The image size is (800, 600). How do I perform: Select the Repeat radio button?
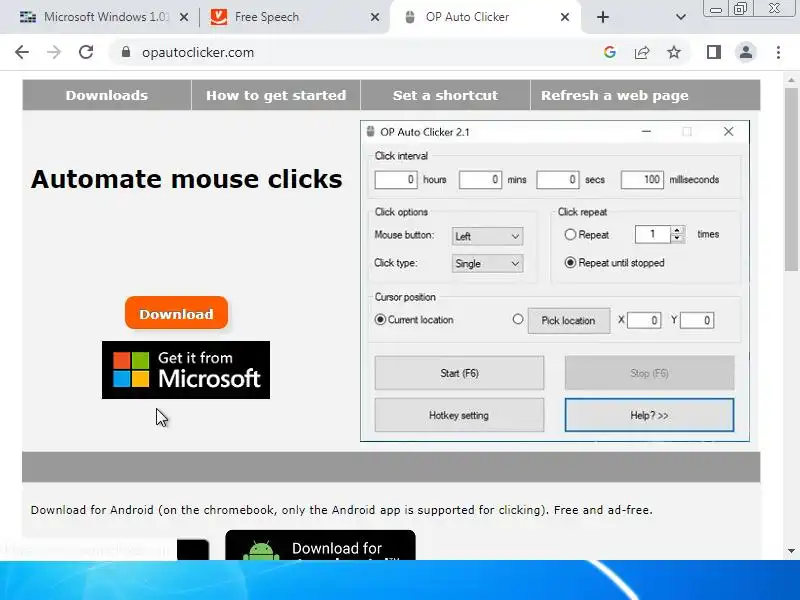pos(570,235)
